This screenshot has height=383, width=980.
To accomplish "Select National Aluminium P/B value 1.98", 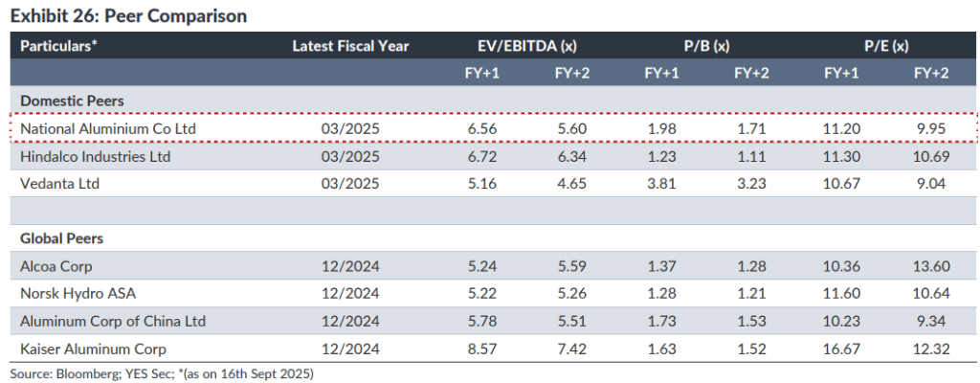I will coord(661,129).
